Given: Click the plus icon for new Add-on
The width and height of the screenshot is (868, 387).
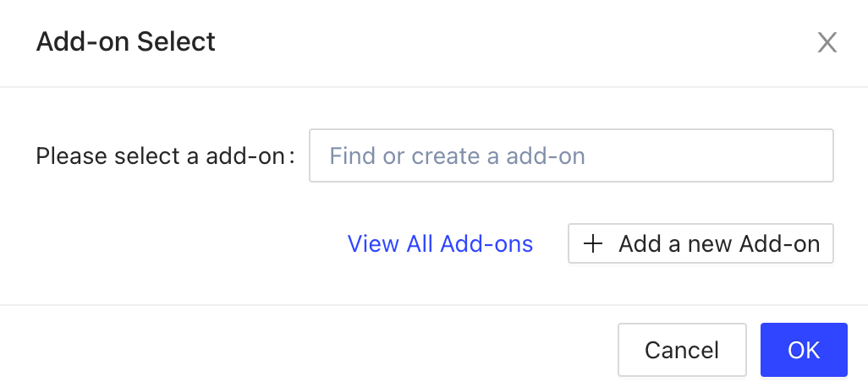Looking at the screenshot, I should click(594, 244).
